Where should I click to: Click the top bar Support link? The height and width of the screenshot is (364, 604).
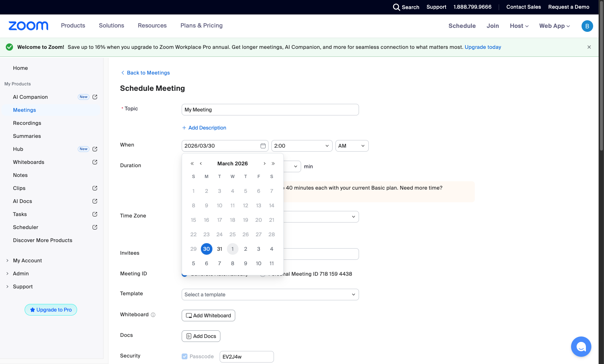(x=436, y=7)
